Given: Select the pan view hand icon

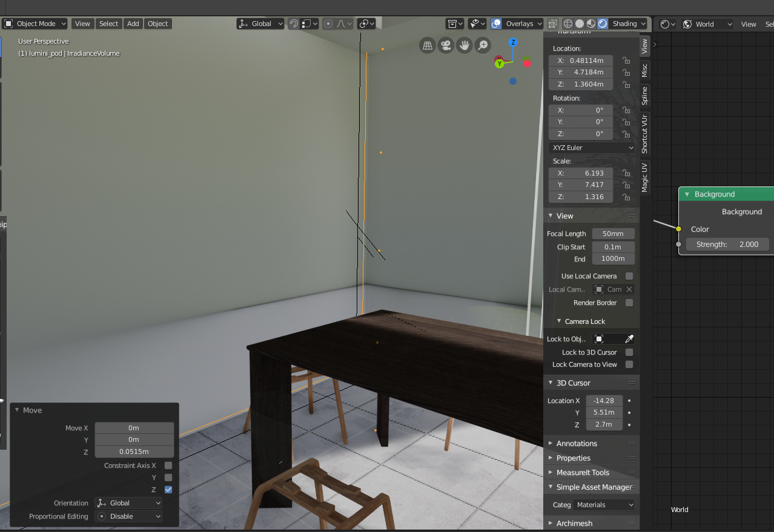Looking at the screenshot, I should point(465,45).
